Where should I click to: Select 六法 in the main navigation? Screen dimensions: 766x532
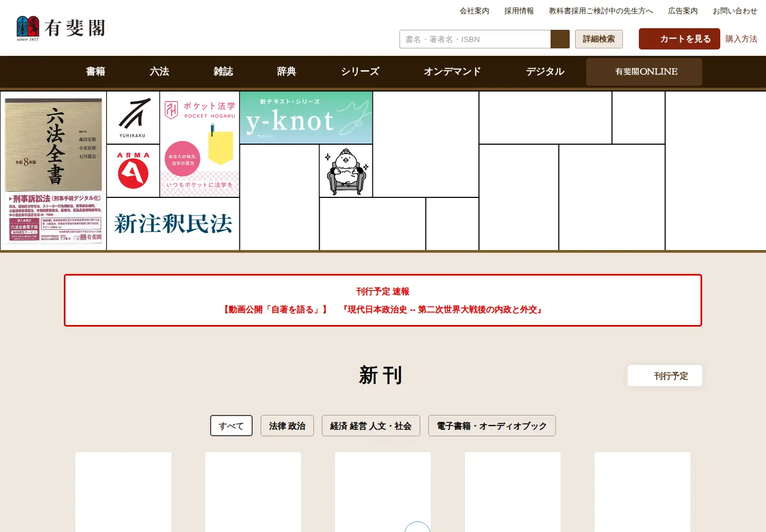pos(160,71)
